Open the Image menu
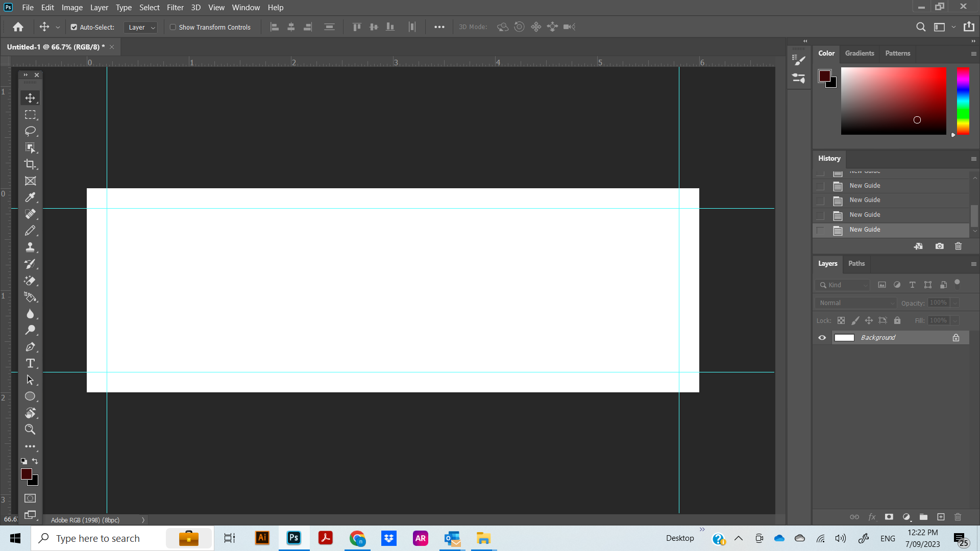Screen dimensions: 980x551 (x=72, y=7)
